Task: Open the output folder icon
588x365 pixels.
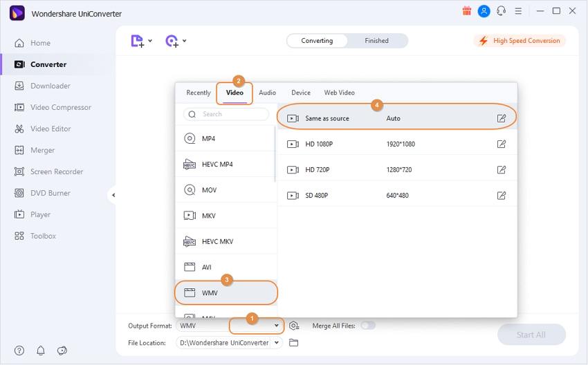Action: (x=293, y=342)
